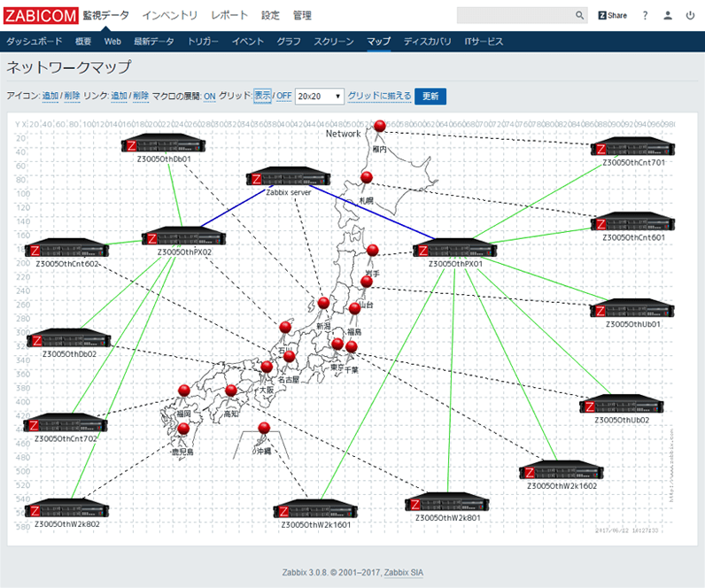This screenshot has height=588, width=705.
Task: Open the 監視データ top menu
Action: point(105,15)
